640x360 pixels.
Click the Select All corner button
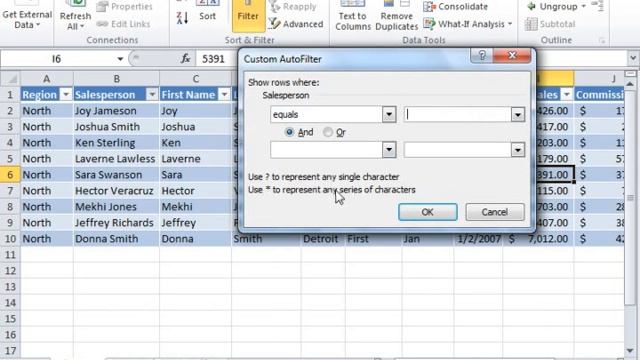(x=11, y=78)
